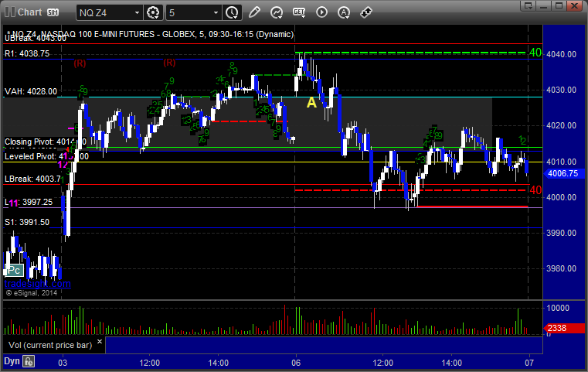This screenshot has width=588, height=372.
Task: Toggle the Dyn dynamic time label
Action: pyautogui.click(x=12, y=361)
